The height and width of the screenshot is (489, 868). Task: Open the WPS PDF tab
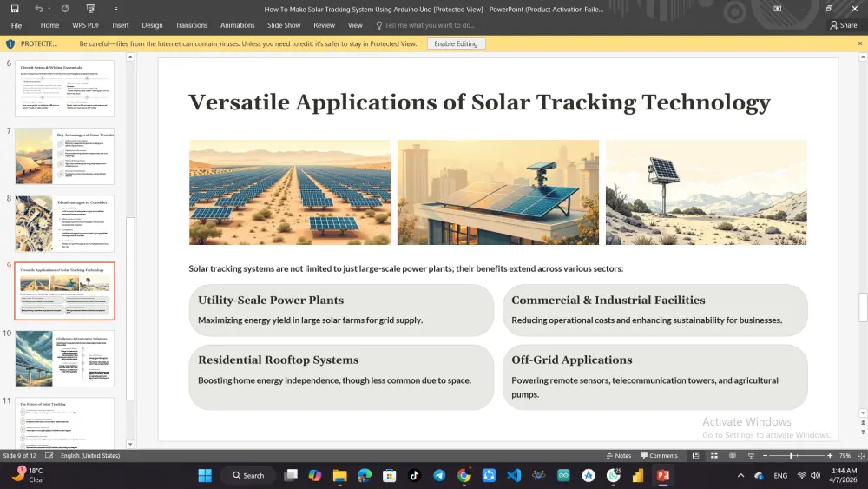coord(85,25)
